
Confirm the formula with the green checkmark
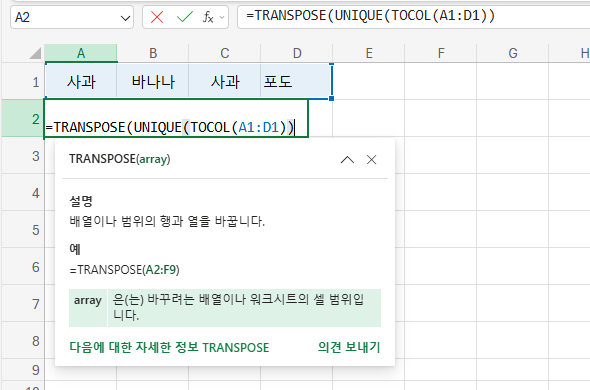[x=185, y=17]
